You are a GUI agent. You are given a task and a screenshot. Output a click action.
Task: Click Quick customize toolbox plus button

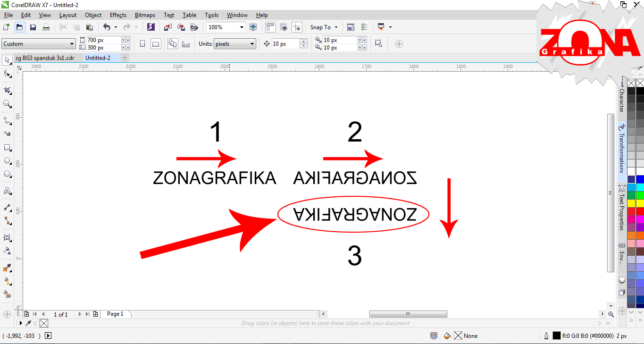pos(7,314)
